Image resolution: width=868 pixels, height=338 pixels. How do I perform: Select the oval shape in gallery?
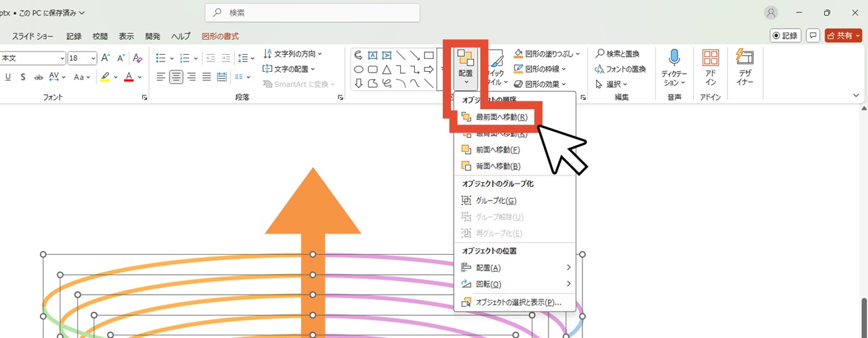[359, 70]
